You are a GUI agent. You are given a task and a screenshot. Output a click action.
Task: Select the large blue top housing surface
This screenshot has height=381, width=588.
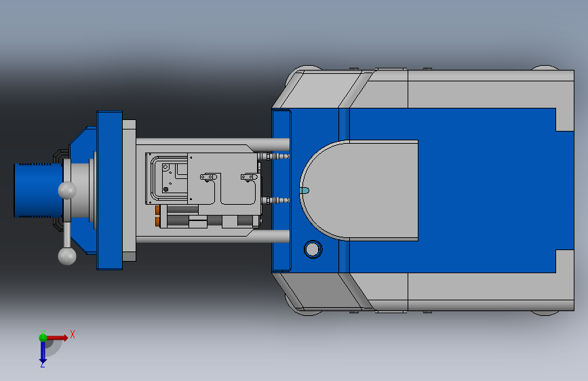(488, 190)
